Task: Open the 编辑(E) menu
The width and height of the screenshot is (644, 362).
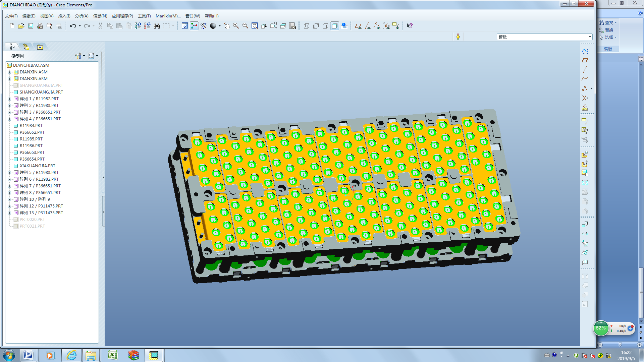Action: tap(29, 16)
